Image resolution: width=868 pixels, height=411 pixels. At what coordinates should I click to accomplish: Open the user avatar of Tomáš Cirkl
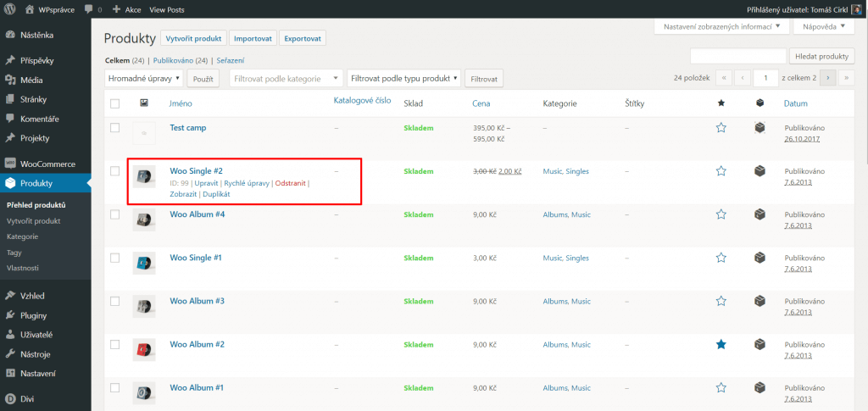pos(858,9)
